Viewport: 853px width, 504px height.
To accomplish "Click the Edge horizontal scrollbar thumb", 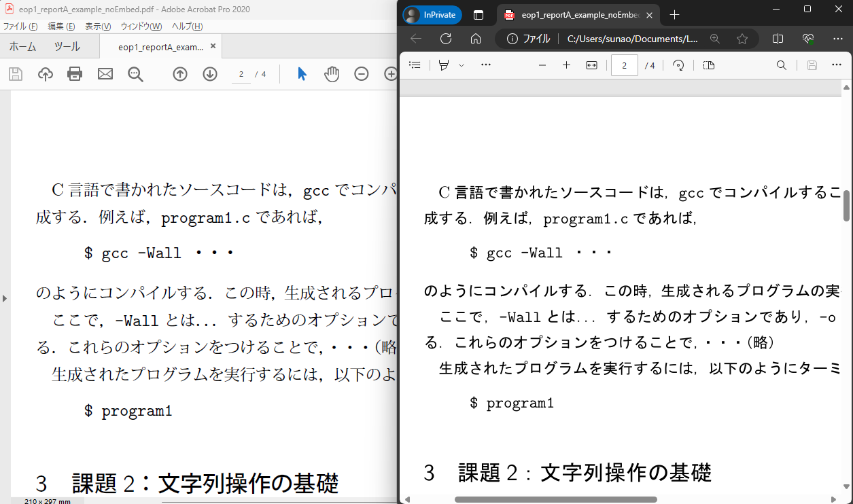I will (x=555, y=499).
